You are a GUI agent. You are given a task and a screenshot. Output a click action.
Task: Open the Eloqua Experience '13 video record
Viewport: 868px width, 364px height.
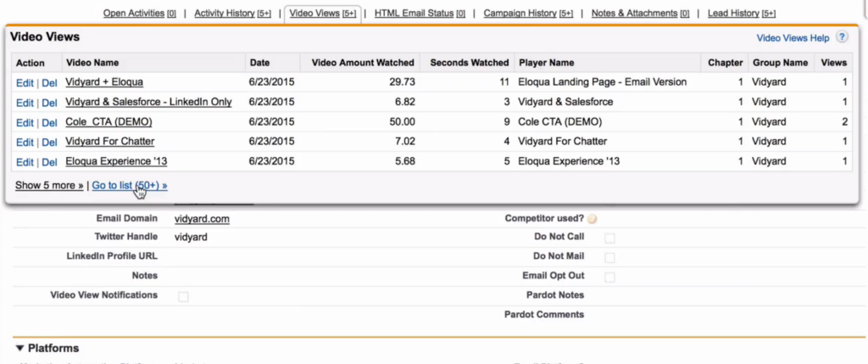(116, 161)
